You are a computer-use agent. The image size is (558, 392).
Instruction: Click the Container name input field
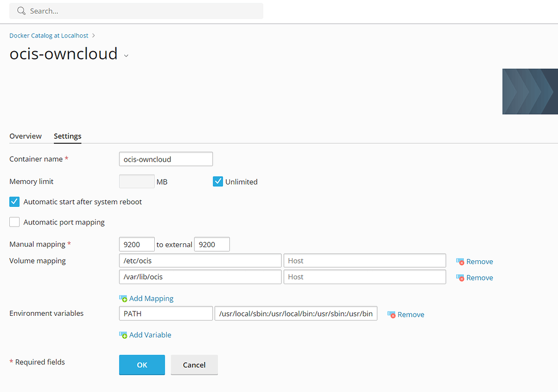(x=166, y=159)
